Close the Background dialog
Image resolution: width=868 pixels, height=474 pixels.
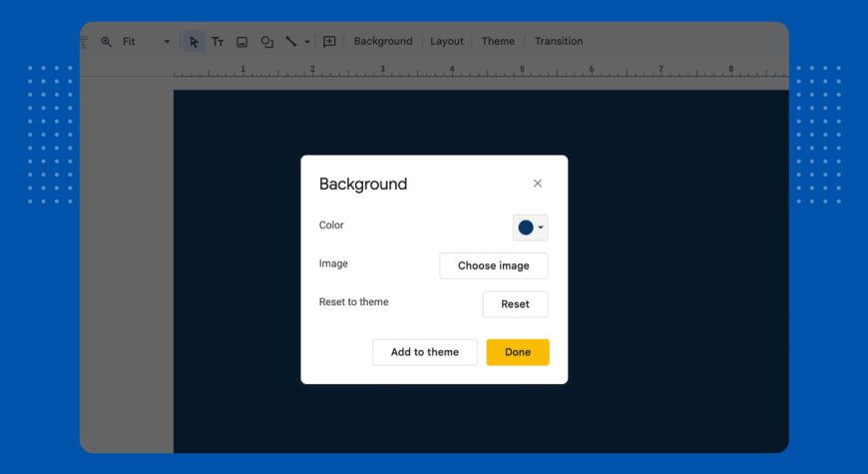tap(538, 184)
